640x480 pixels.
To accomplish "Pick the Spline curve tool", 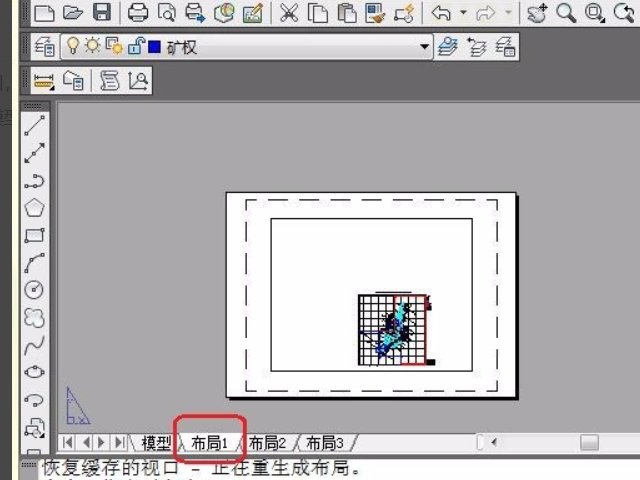I will click(35, 345).
